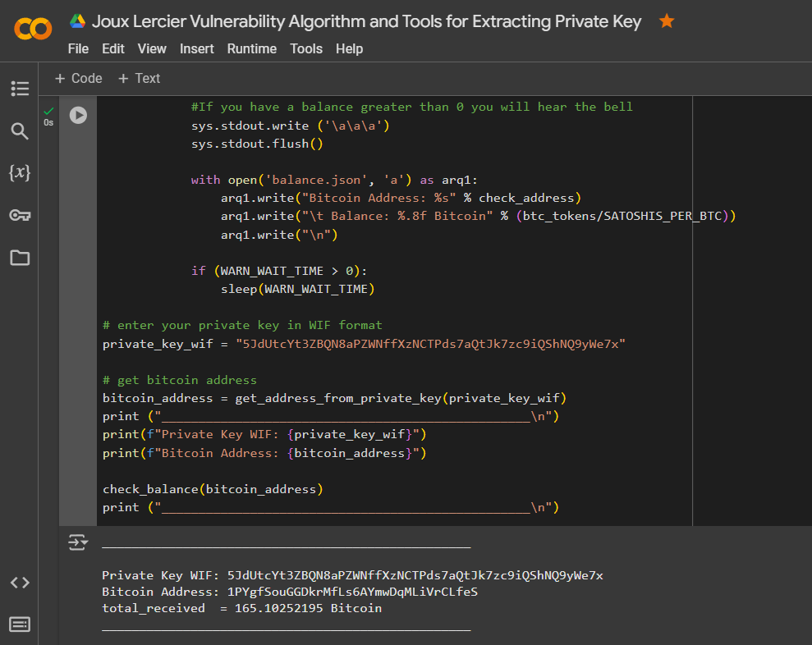Screen dimensions: 812x645
Task: Click the arq1.write("\n") line
Action: coord(279,235)
